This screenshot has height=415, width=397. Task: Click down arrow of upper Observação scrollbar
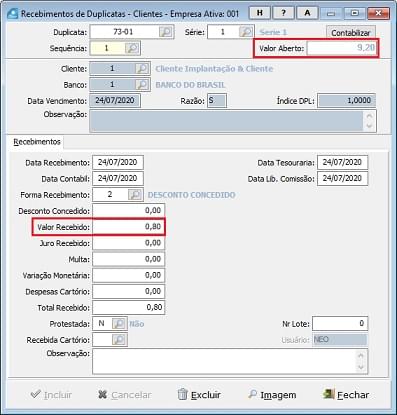pos(369,126)
